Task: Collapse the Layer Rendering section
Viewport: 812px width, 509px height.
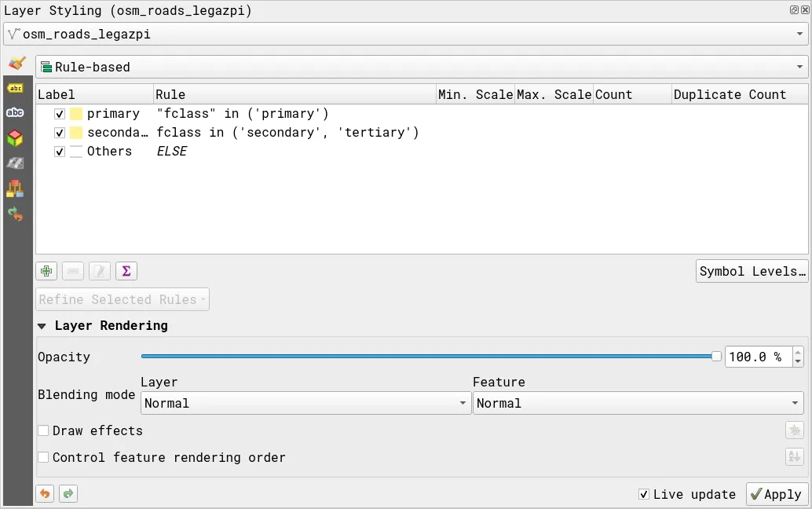Action: [42, 326]
